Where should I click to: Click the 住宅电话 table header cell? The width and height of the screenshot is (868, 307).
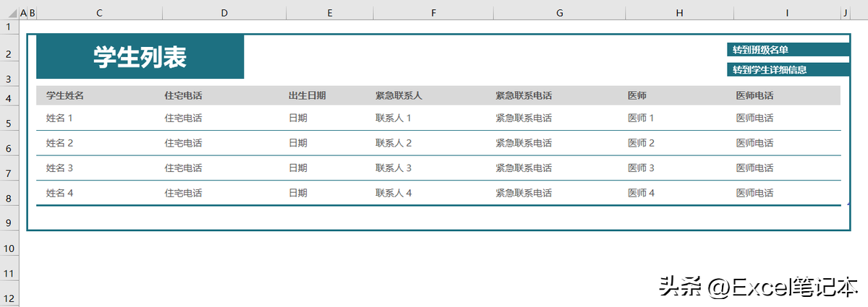(224, 95)
